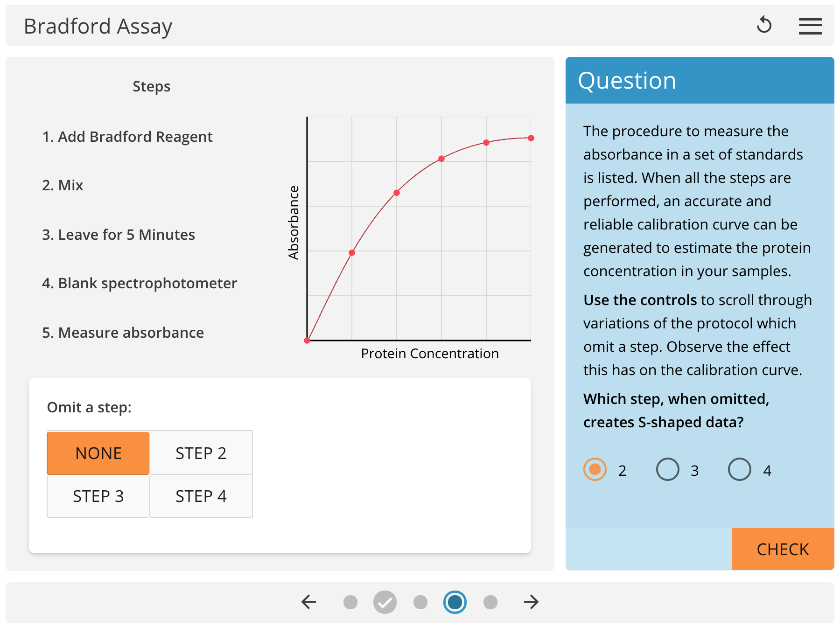
Task: Open the hamburger menu
Action: (811, 26)
